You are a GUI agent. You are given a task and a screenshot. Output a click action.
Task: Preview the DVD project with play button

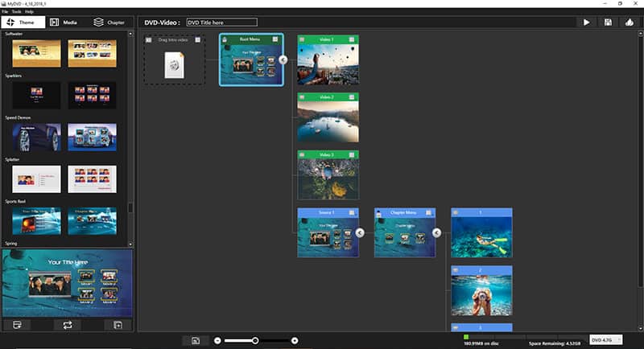587,23
